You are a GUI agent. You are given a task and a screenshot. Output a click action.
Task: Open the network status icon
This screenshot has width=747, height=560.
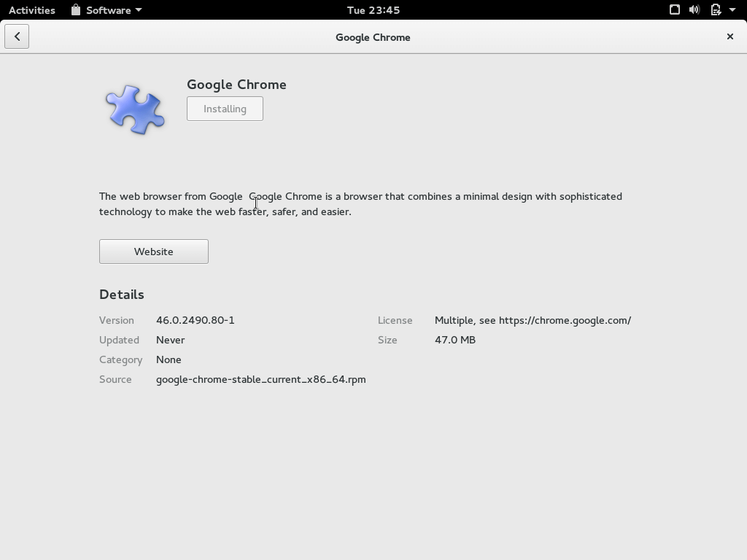pos(674,9)
